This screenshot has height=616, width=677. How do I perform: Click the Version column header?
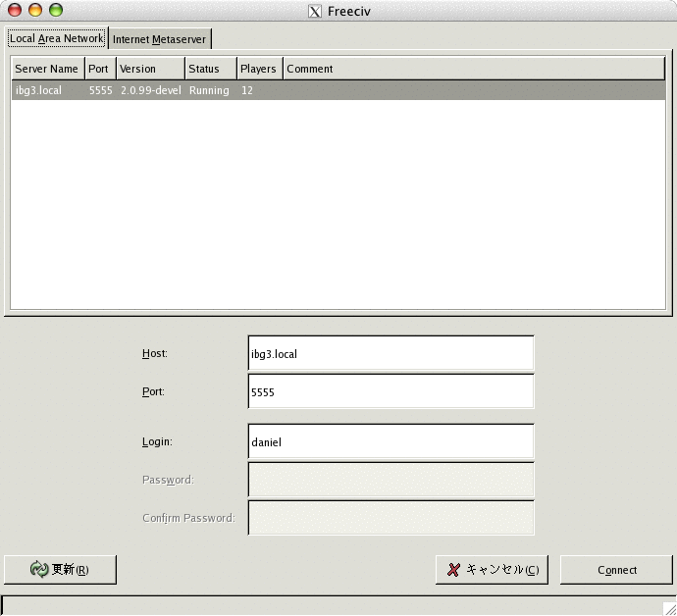tap(150, 69)
